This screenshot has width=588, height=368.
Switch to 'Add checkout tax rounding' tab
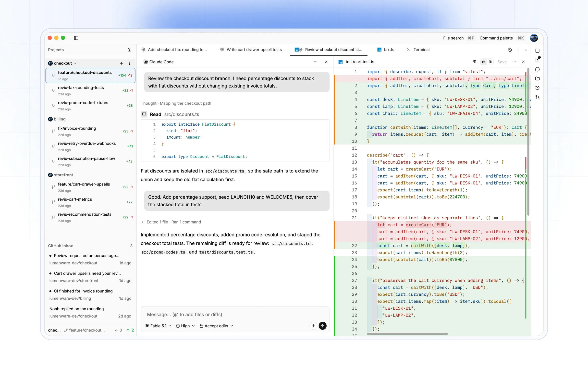[174, 50]
